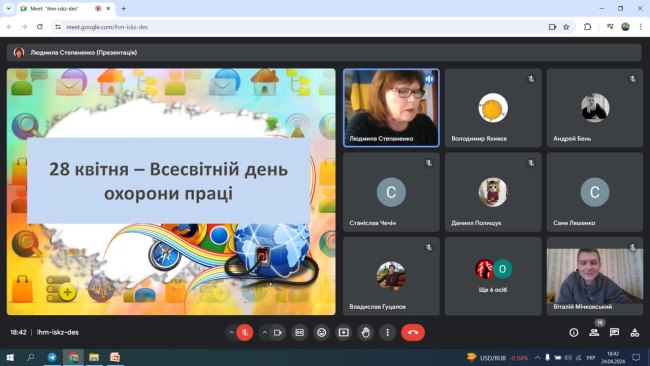Open the Chrome profile avatar
The width and height of the screenshot is (650, 366).
626,27
